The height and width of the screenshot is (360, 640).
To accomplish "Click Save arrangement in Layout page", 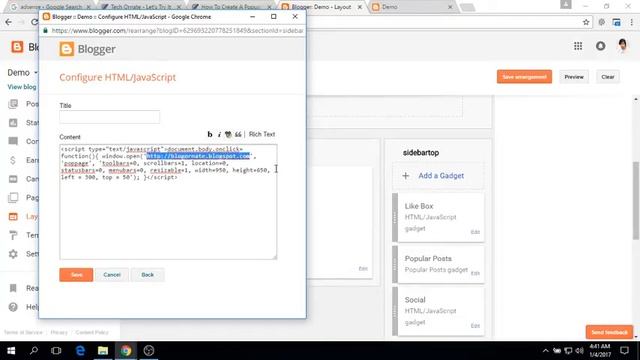I will click(524, 77).
